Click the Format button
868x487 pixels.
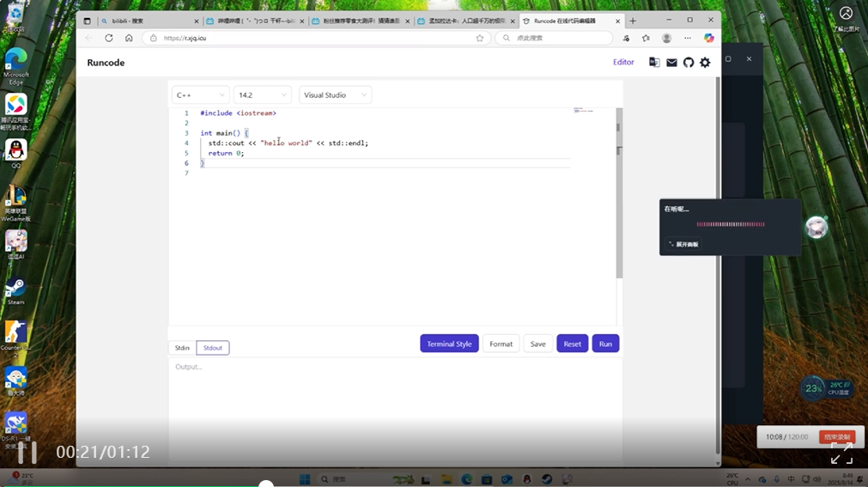(x=501, y=344)
